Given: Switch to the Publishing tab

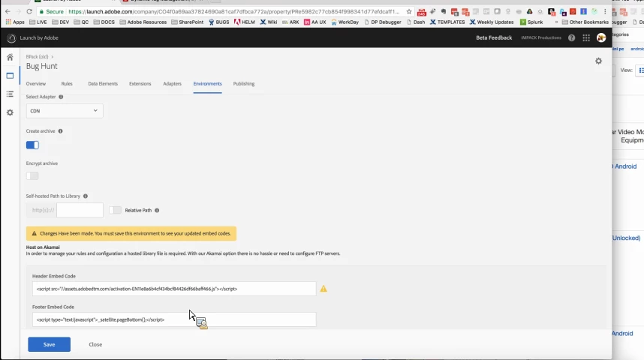Looking at the screenshot, I should [x=244, y=84].
